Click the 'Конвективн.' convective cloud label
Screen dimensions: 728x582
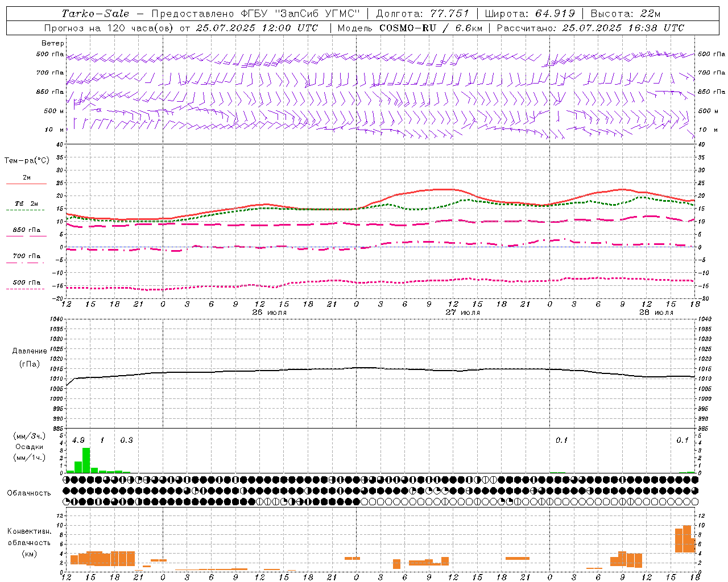(30, 531)
